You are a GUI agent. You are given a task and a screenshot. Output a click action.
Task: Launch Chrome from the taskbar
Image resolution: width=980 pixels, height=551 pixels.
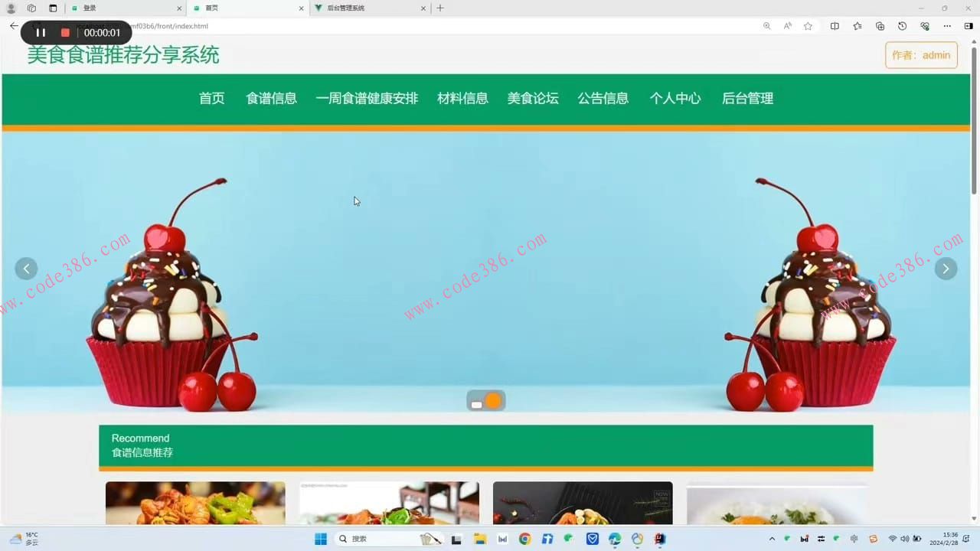click(x=524, y=539)
